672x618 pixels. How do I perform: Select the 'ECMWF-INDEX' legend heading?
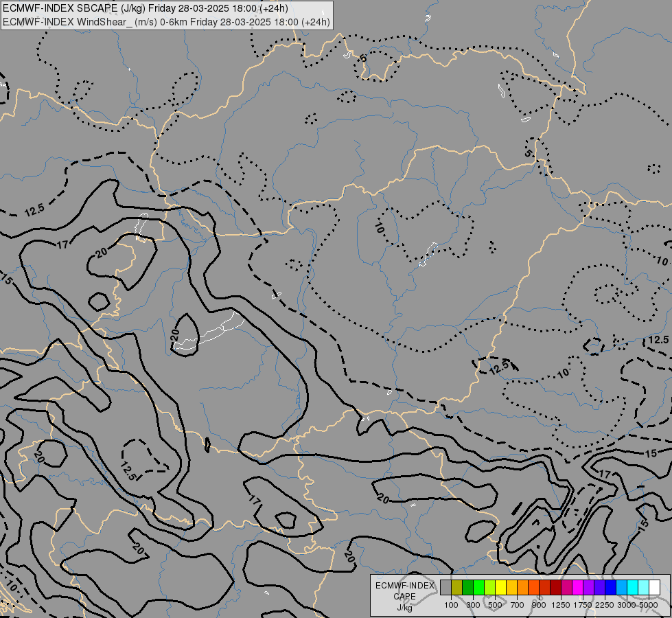coord(404,586)
